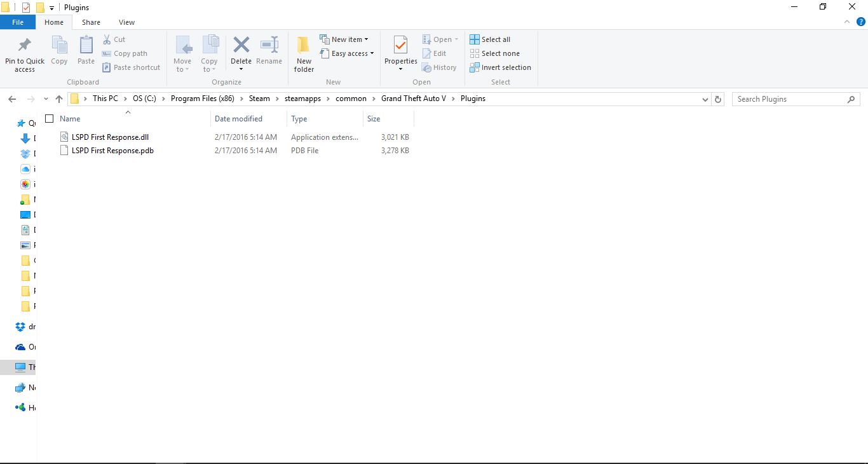The height and width of the screenshot is (464, 868).
Task: Click Select none in ribbon
Action: (x=494, y=53)
